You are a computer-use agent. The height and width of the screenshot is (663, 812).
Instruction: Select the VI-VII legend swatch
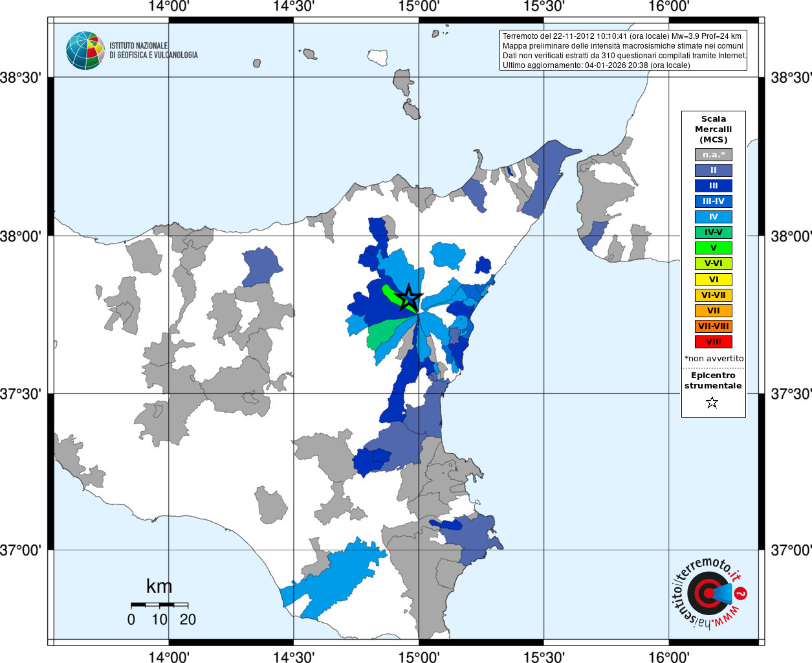[714, 295]
